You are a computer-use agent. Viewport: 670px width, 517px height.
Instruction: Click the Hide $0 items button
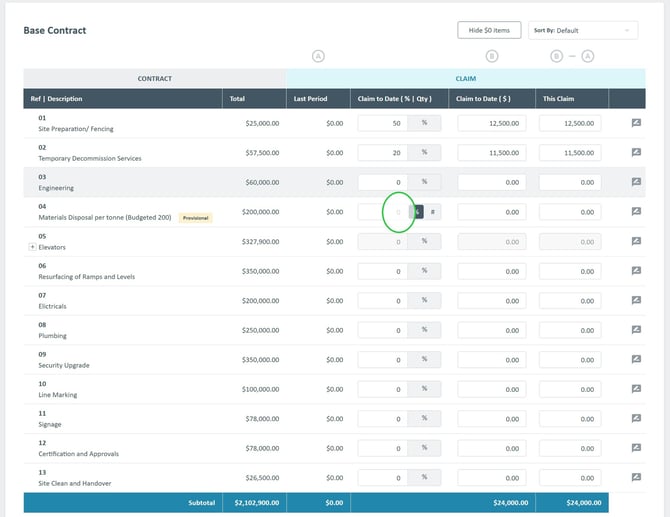[489, 31]
